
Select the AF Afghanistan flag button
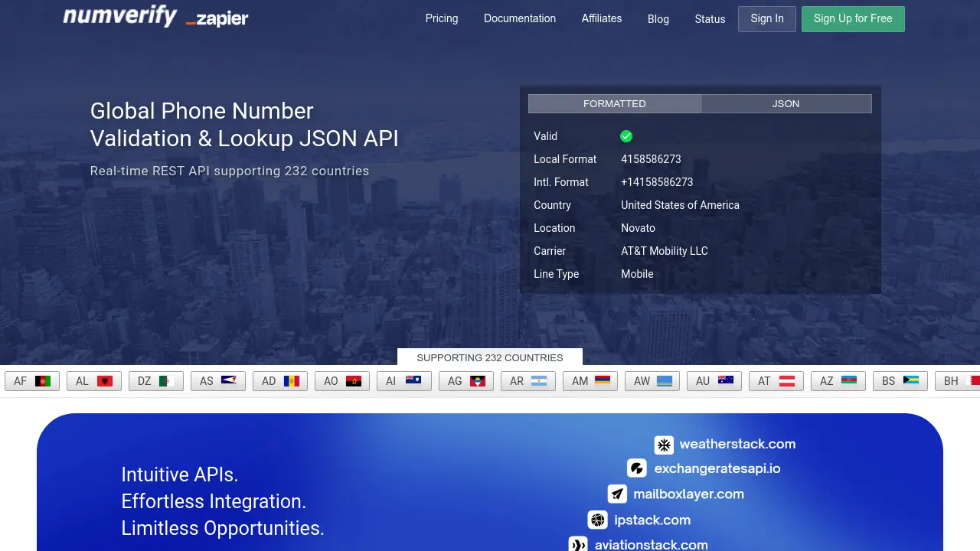point(32,381)
